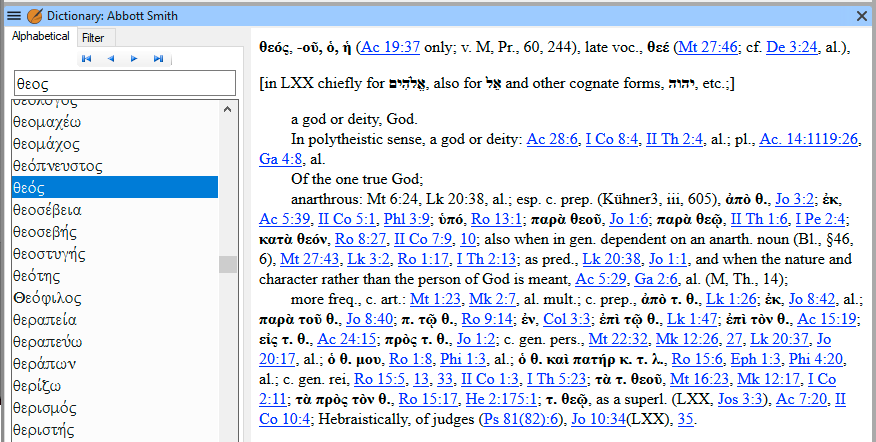Image resolution: width=876 pixels, height=442 pixels.
Task: Open the Ac 5:29 reference link
Action: click(601, 279)
